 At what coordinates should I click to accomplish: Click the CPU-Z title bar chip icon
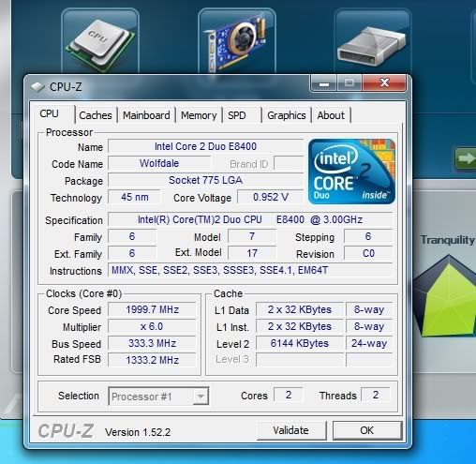tap(37, 87)
